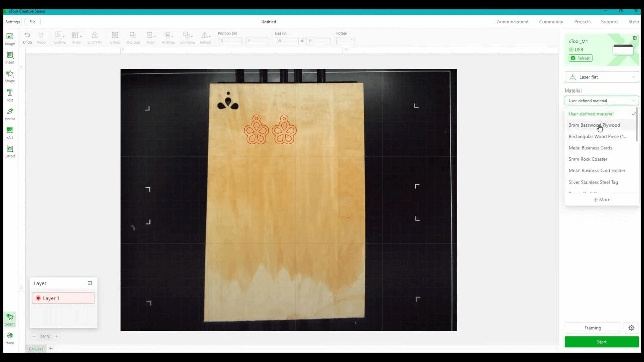Click the Framing button
This screenshot has height=362, width=644.
click(x=593, y=328)
